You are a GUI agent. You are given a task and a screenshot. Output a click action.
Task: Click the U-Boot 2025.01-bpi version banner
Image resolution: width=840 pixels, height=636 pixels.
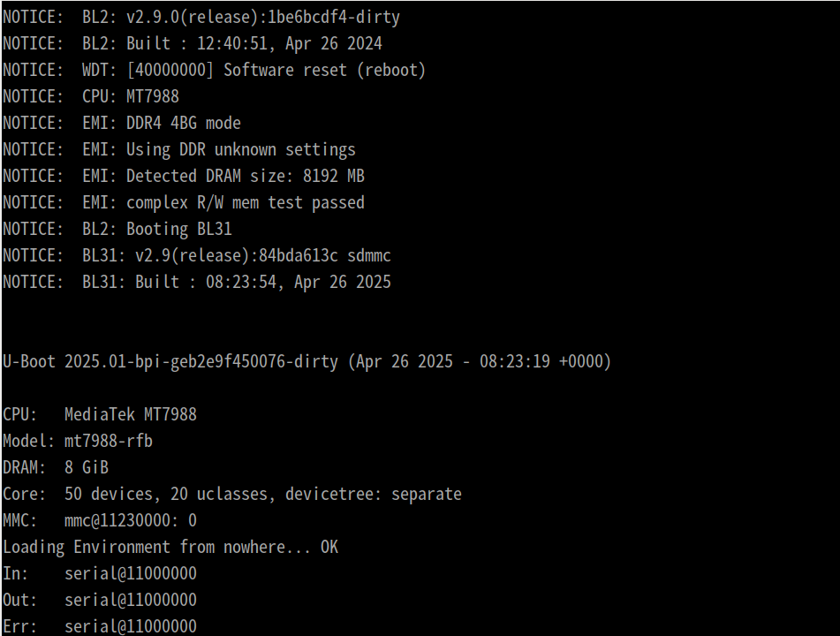tap(307, 361)
